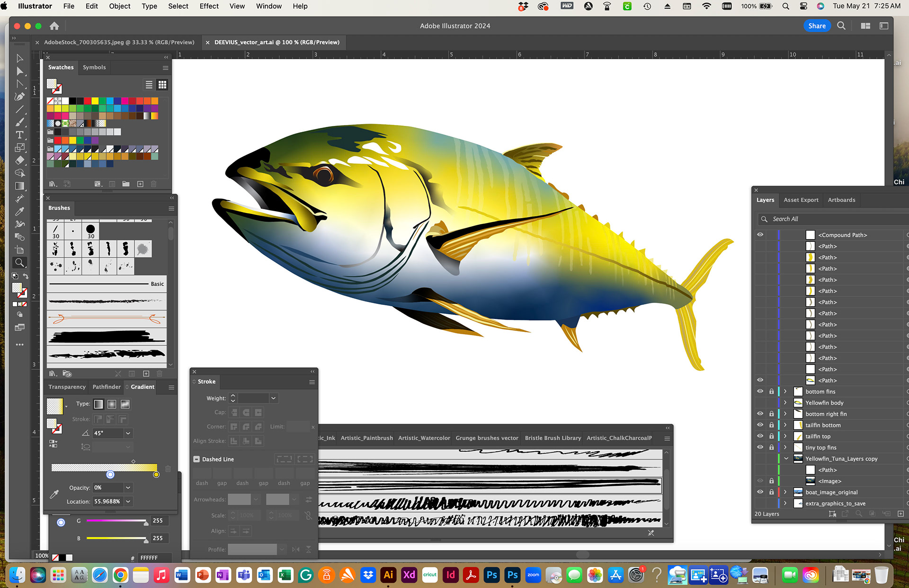Switch Swatches panel to list view

(x=149, y=85)
